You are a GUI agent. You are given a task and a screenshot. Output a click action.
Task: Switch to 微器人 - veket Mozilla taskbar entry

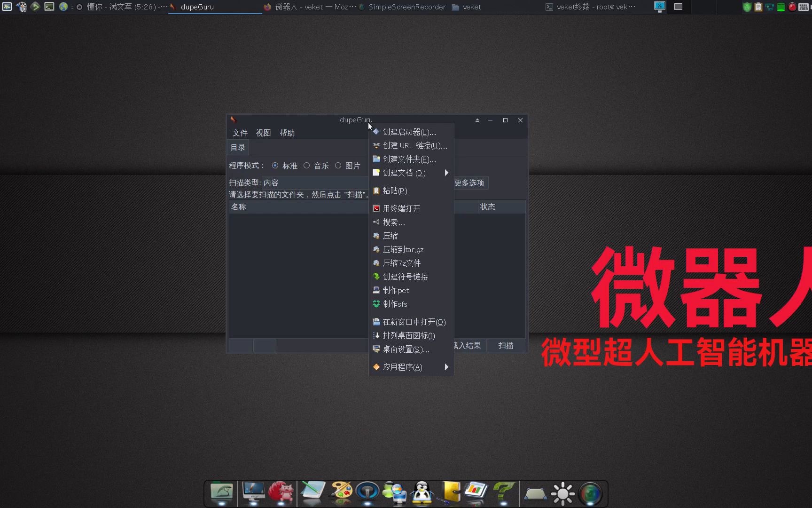click(x=309, y=7)
